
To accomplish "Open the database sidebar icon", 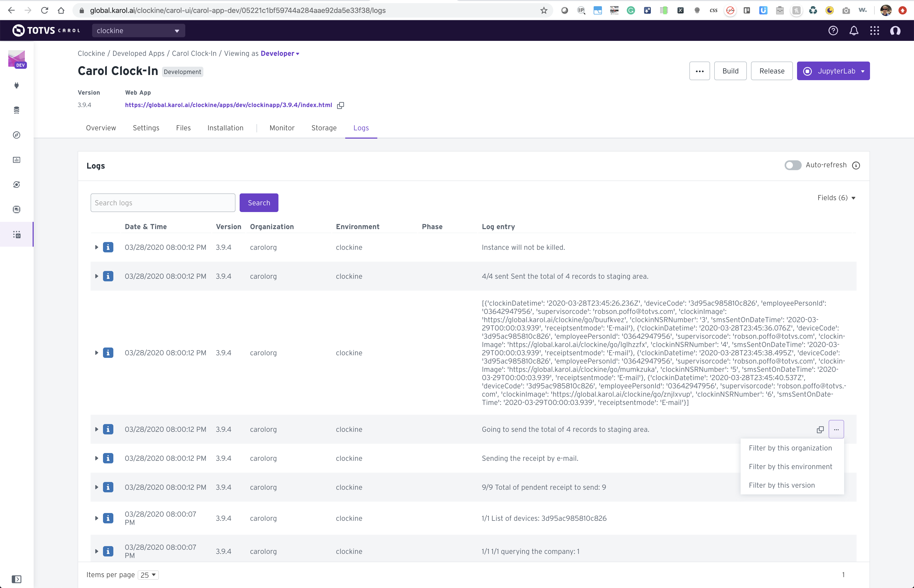I will (16, 110).
